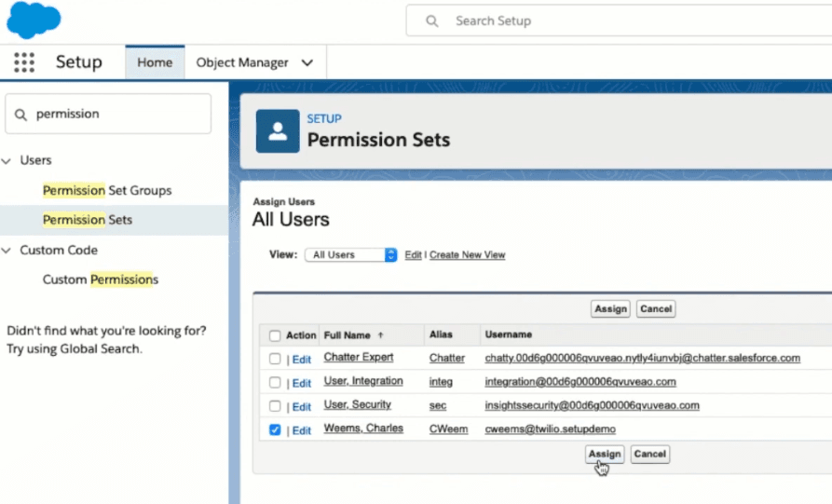Collapse the Users section in the sidebar
Image resolution: width=832 pixels, height=504 pixels.
point(8,160)
